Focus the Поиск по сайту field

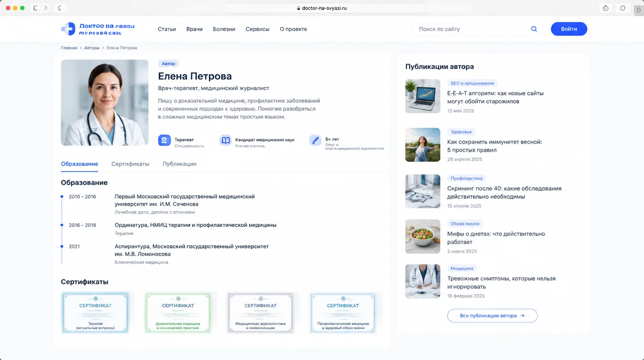pyautogui.click(x=477, y=29)
